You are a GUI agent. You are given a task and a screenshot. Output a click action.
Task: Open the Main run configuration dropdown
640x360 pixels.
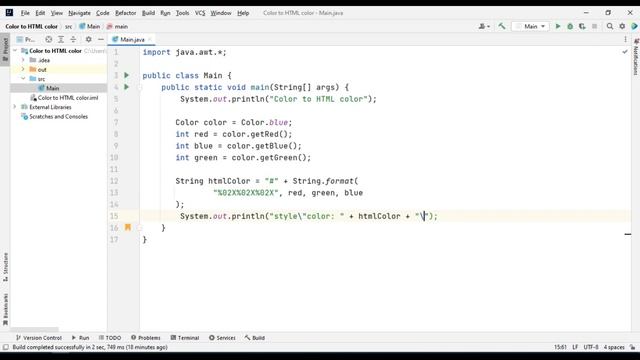click(x=530, y=26)
